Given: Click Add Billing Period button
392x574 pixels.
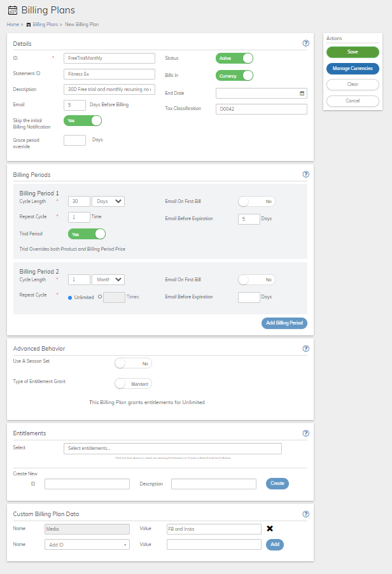Looking at the screenshot, I should pos(284,323).
